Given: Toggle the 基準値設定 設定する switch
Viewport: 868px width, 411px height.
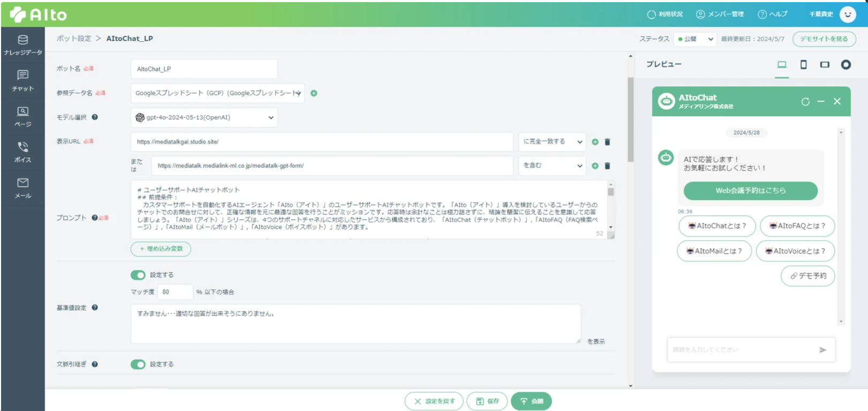Looking at the screenshot, I should tap(138, 275).
